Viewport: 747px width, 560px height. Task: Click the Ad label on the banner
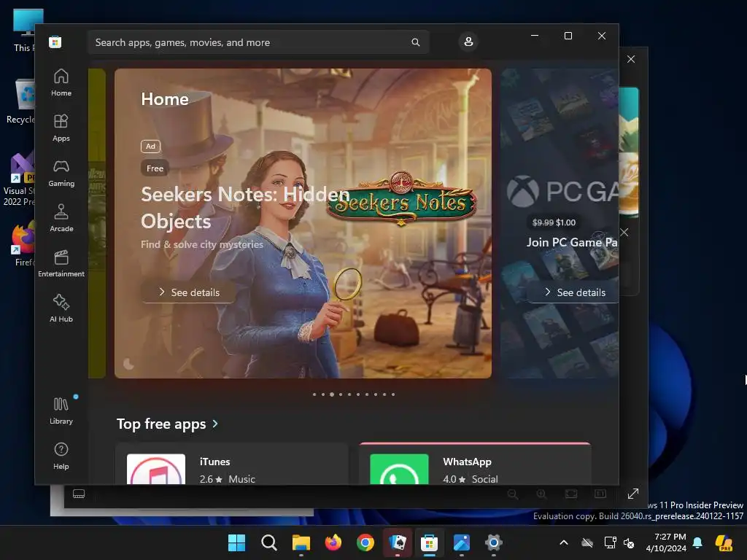tap(150, 146)
